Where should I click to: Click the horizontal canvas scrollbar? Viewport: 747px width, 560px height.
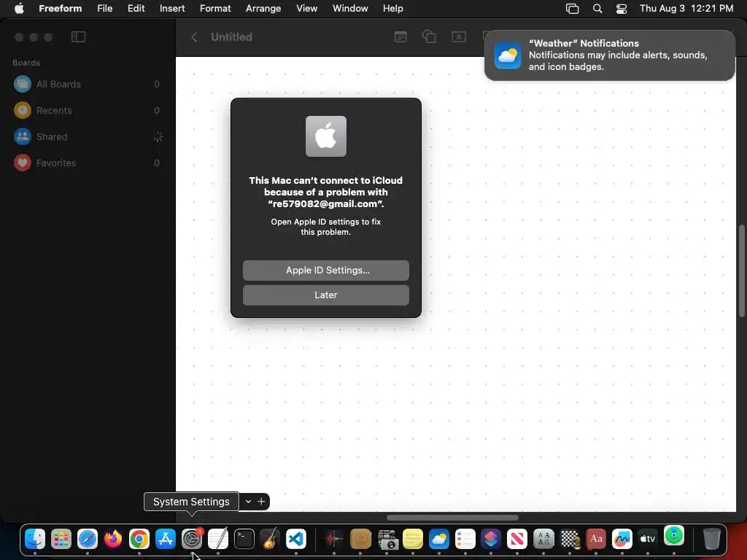coord(452,518)
